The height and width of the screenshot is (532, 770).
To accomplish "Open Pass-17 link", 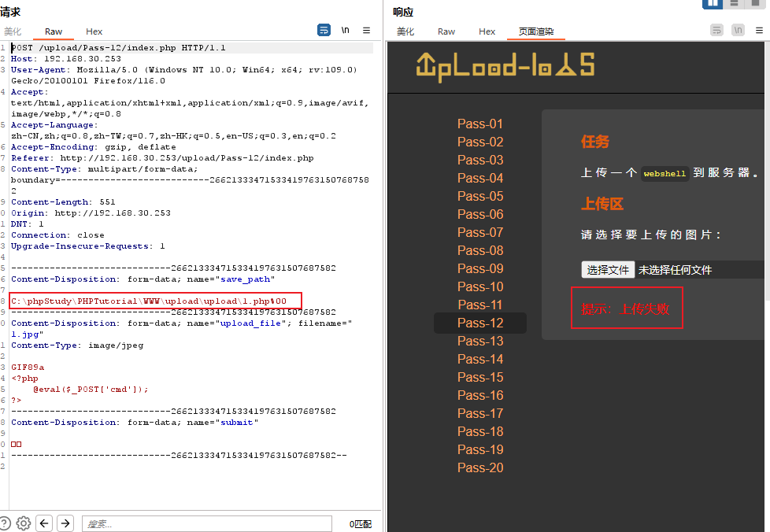I will point(479,413).
